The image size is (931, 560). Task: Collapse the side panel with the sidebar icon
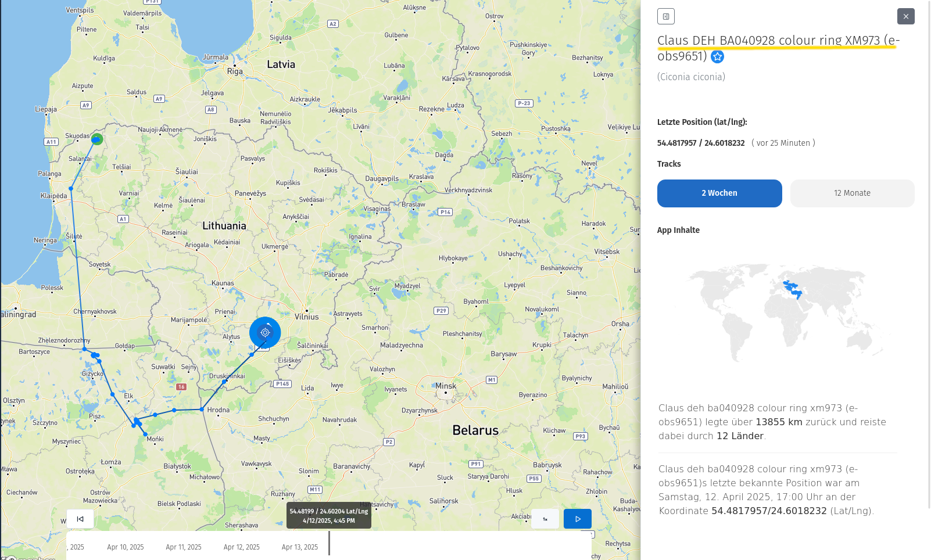tap(665, 16)
